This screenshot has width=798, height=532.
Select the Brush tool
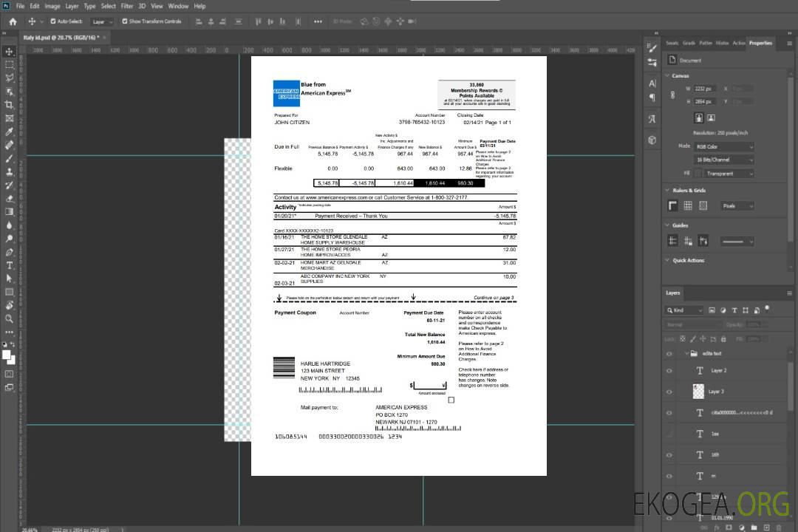9,158
